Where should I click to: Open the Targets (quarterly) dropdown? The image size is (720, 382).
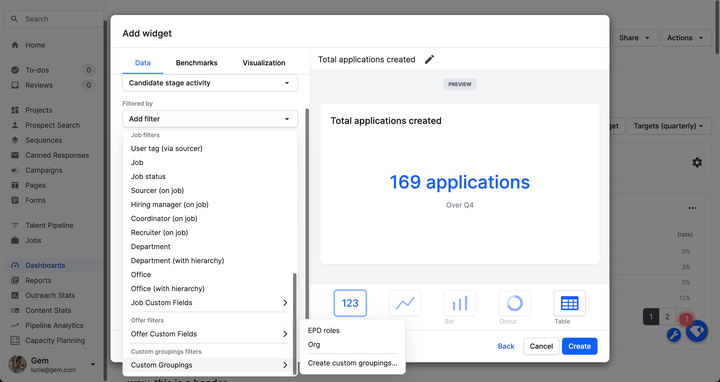669,126
